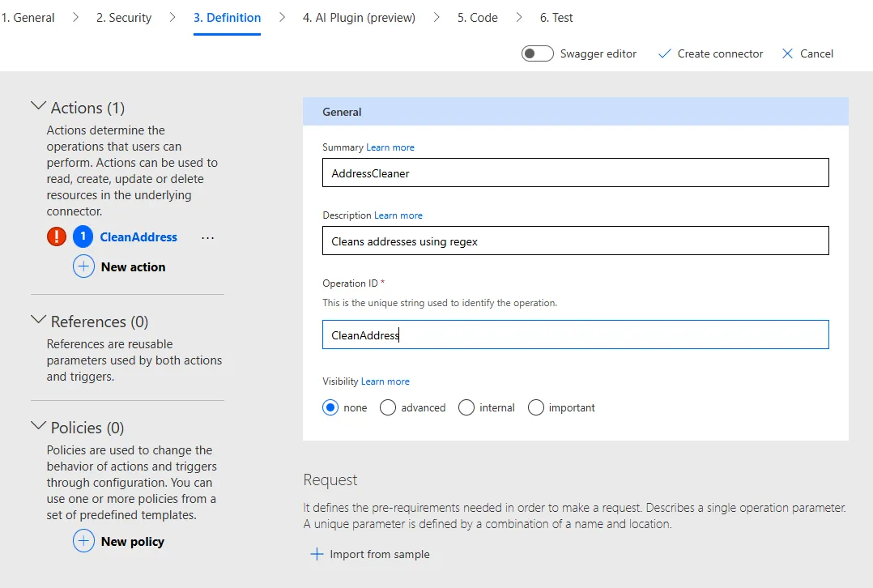873x588 pixels.
Task: Click the chevron arrow after 2. Security
Action: 172,17
